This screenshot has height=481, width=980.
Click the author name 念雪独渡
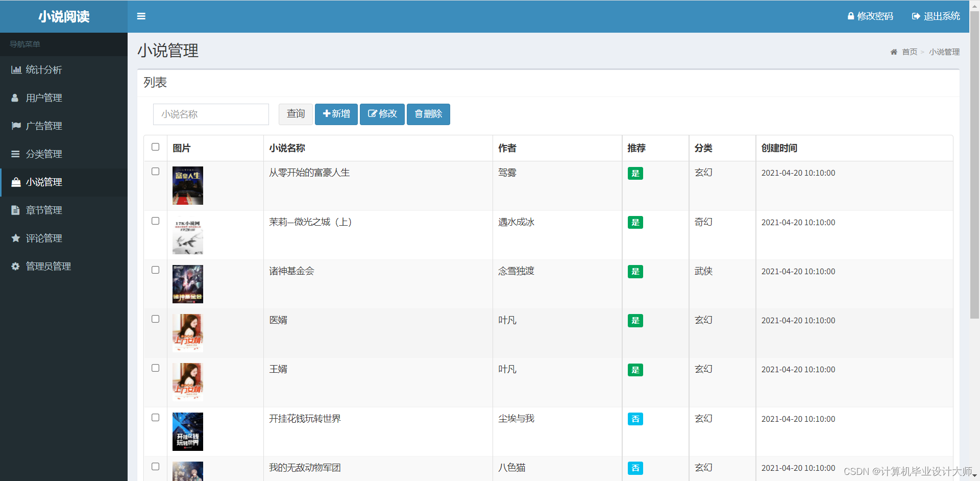pyautogui.click(x=517, y=272)
